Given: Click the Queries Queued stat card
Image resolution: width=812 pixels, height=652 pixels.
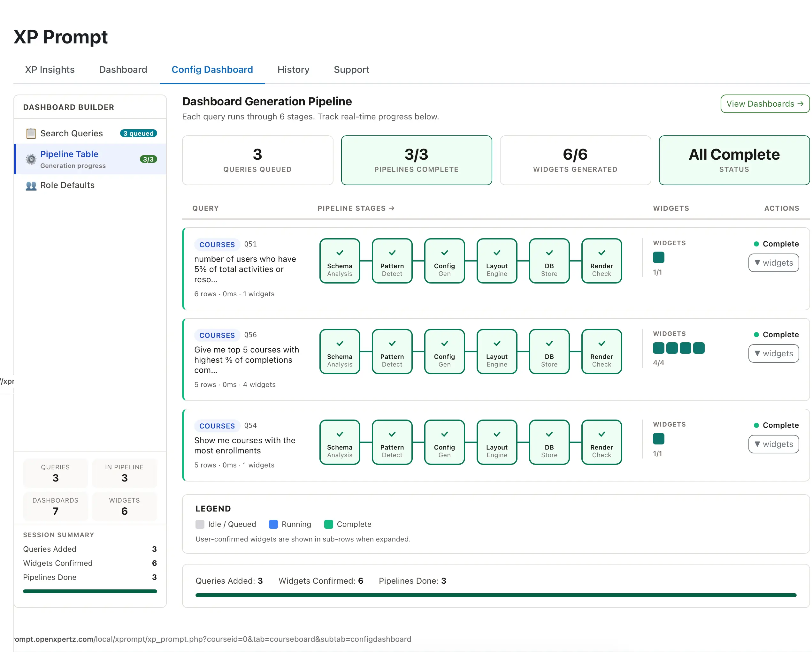Looking at the screenshot, I should [x=257, y=160].
